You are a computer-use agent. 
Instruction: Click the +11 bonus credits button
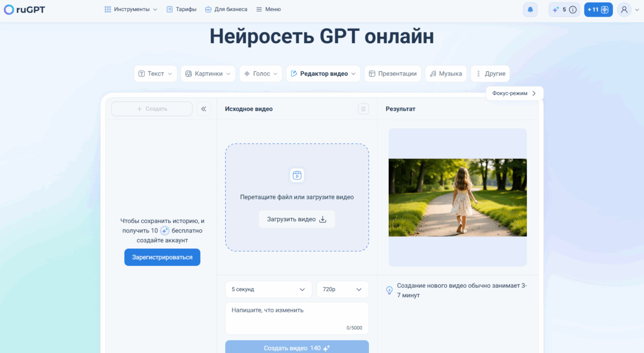pos(599,9)
